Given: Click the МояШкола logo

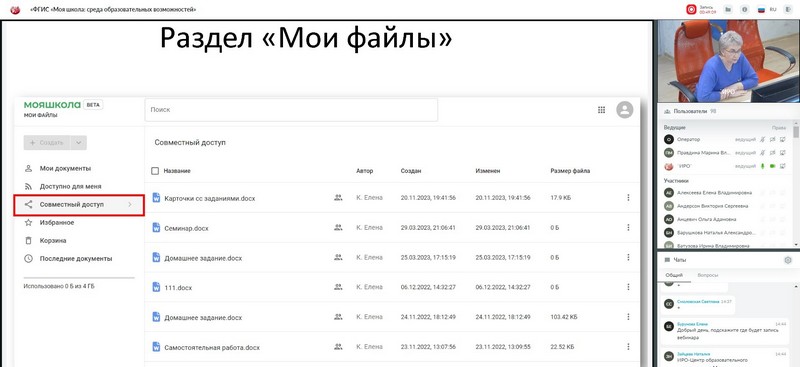Looking at the screenshot, I should [x=52, y=105].
